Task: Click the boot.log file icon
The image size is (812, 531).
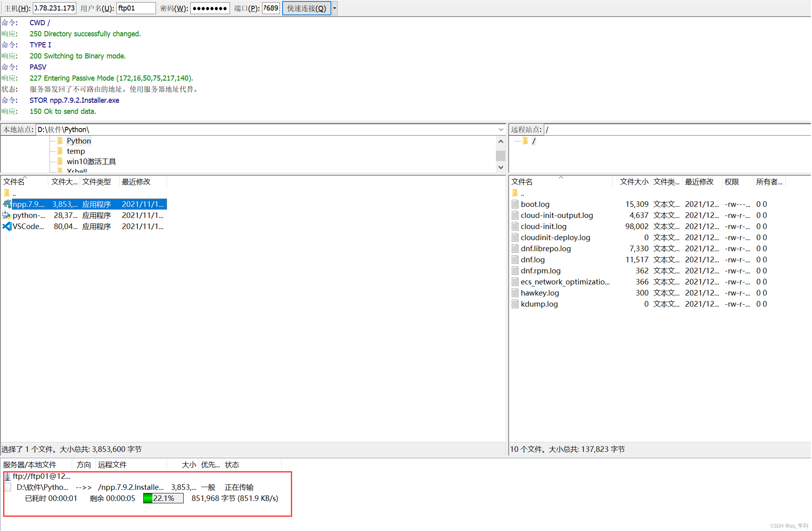Action: pos(515,204)
